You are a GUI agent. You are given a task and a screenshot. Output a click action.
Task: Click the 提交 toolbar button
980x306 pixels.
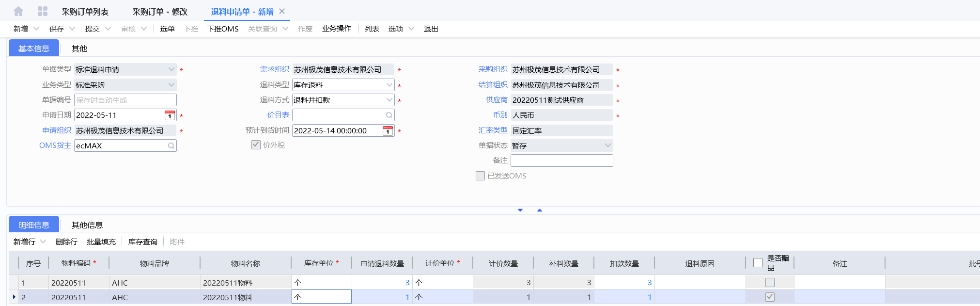93,29
